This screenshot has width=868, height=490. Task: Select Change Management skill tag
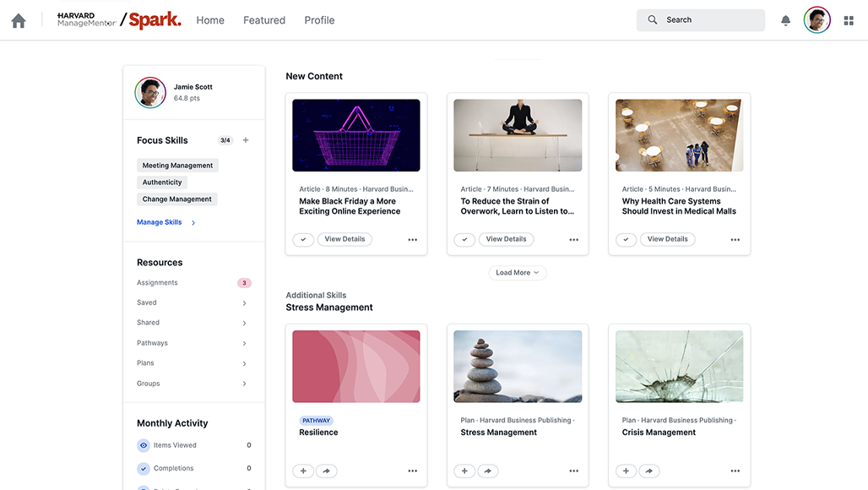(177, 199)
